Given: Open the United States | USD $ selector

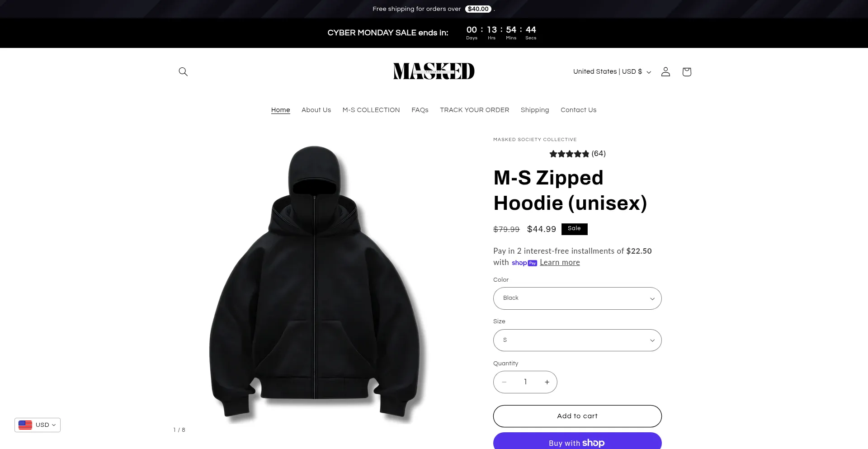Looking at the screenshot, I should point(612,71).
